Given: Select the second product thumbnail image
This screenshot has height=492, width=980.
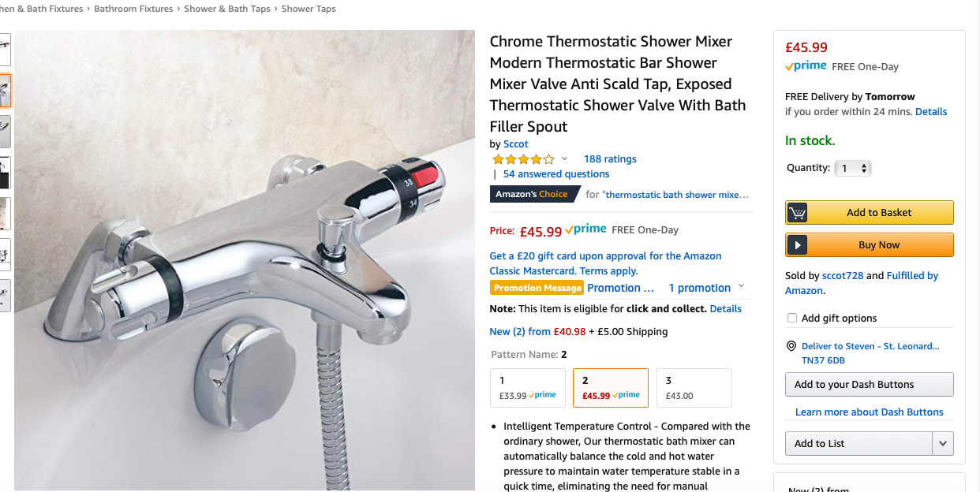Looking at the screenshot, I should pos(5,91).
